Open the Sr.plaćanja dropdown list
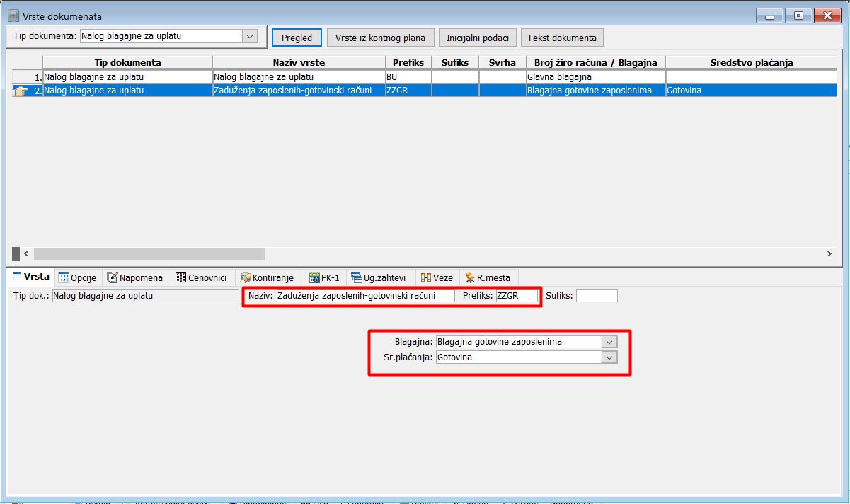This screenshot has height=504, width=850. 609,357
